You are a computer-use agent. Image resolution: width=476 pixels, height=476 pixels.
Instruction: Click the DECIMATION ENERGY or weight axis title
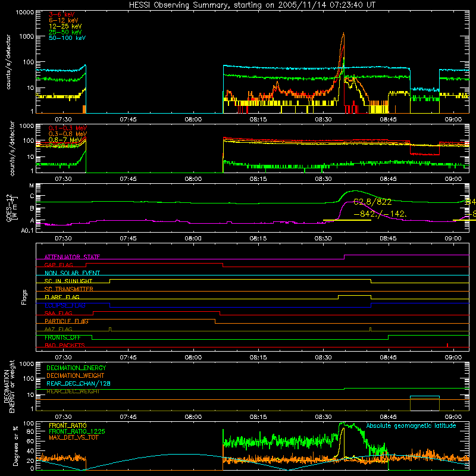[x=9, y=386]
